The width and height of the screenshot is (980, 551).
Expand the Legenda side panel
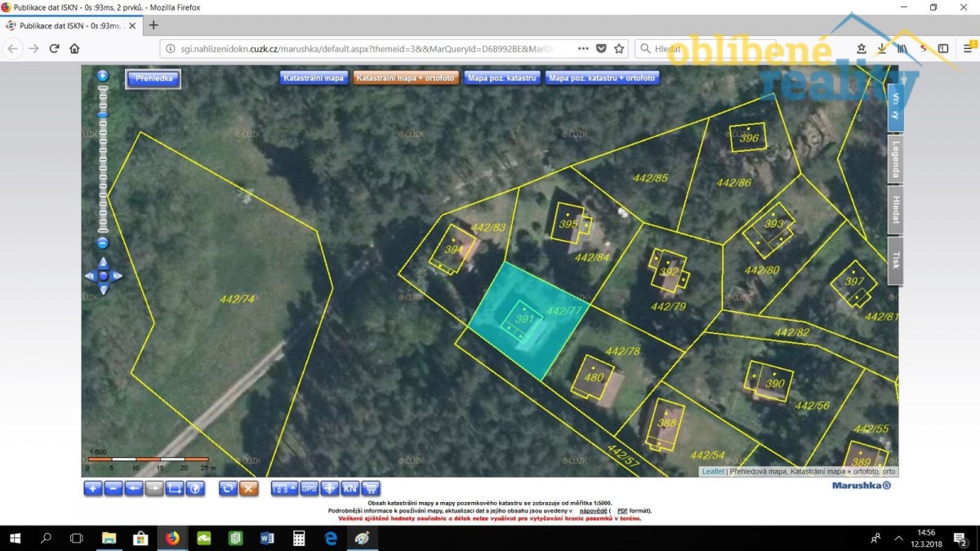click(896, 158)
